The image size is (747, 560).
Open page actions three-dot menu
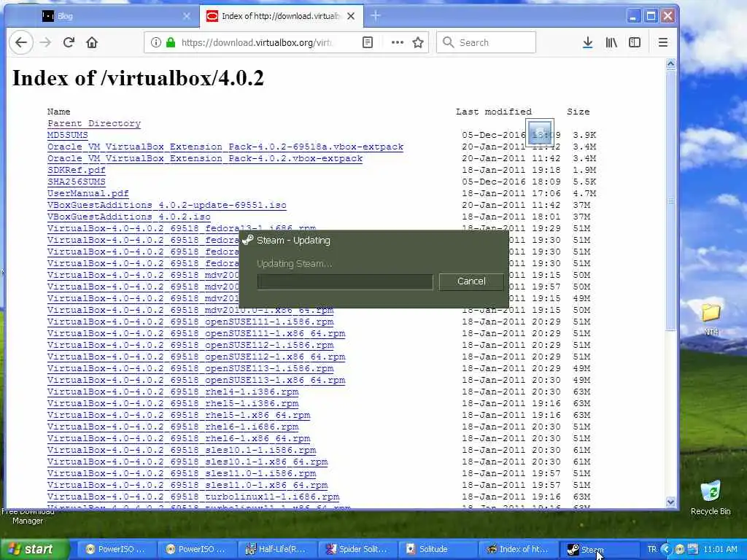pyautogui.click(x=398, y=42)
